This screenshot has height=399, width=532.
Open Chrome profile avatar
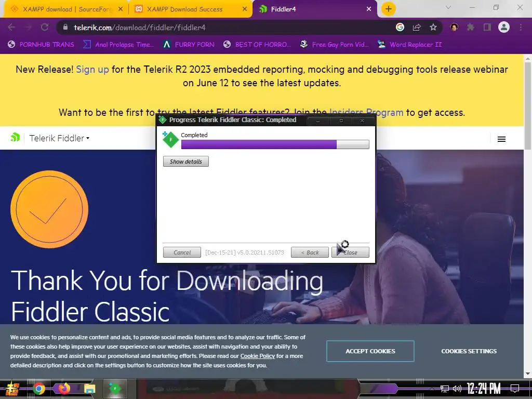coord(504,27)
